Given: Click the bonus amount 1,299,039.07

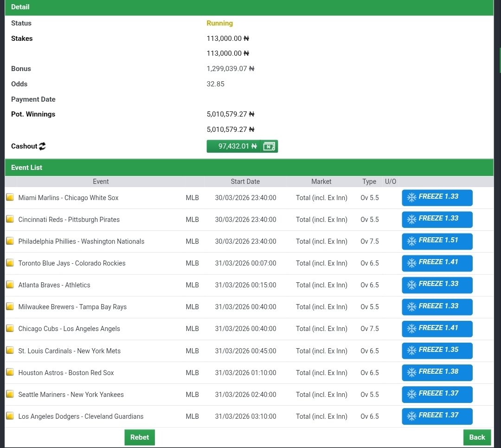Looking at the screenshot, I should point(231,68).
